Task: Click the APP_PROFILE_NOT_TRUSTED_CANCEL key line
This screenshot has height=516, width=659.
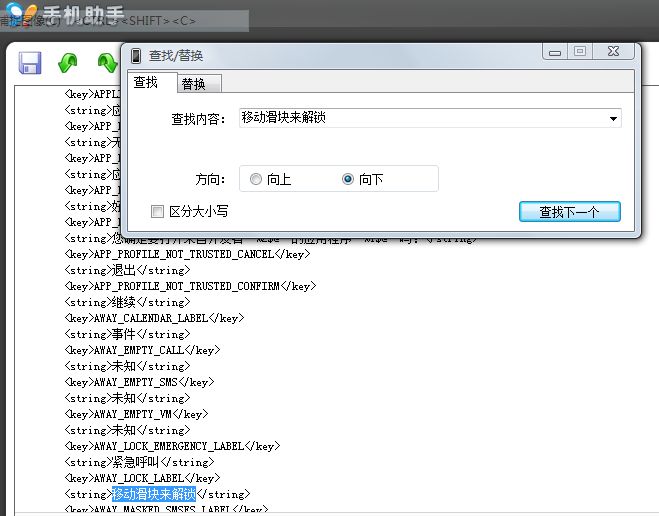Action: tap(187, 254)
